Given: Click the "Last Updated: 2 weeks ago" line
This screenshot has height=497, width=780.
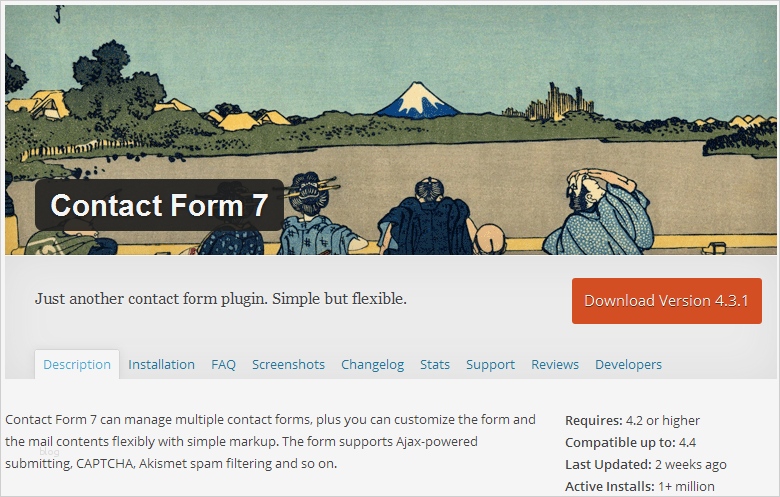Looking at the screenshot, I should [645, 464].
